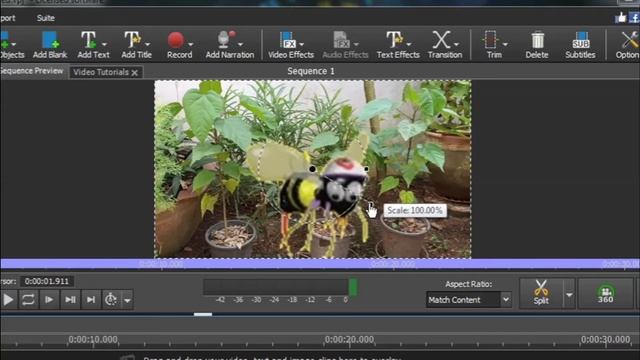Expand the Video Effects dropdown arrow
640x360 pixels.
pyautogui.click(x=302, y=44)
